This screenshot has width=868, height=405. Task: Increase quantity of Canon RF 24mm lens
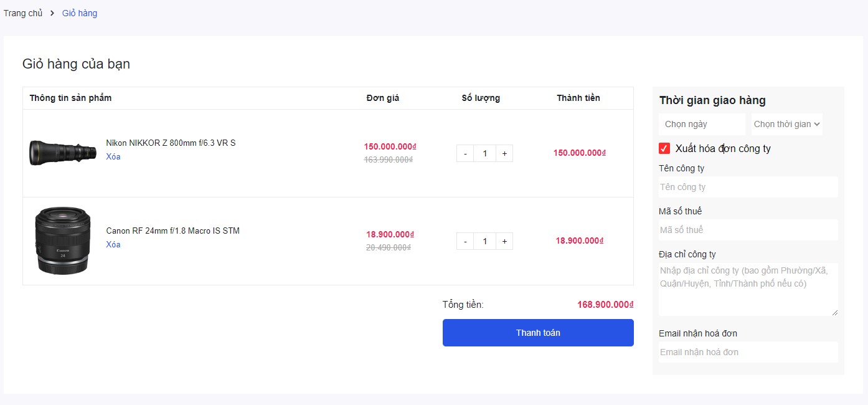pos(504,241)
